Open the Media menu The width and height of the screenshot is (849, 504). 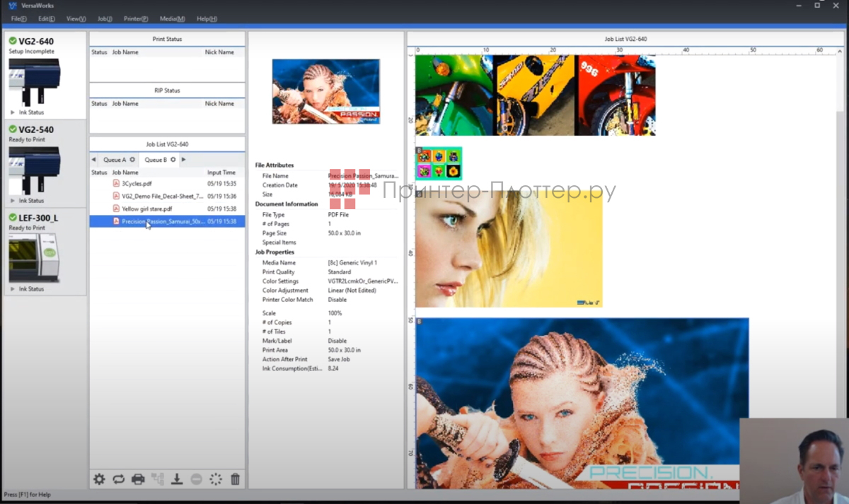coord(172,18)
